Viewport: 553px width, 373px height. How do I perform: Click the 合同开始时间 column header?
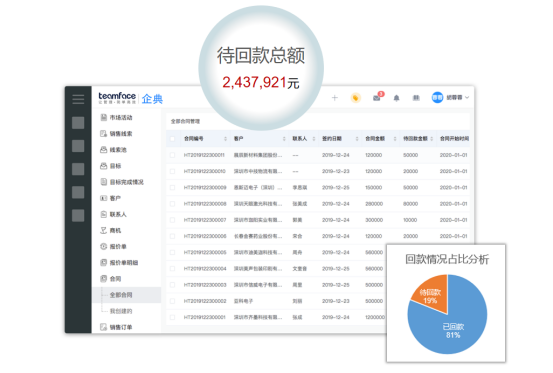454,139
